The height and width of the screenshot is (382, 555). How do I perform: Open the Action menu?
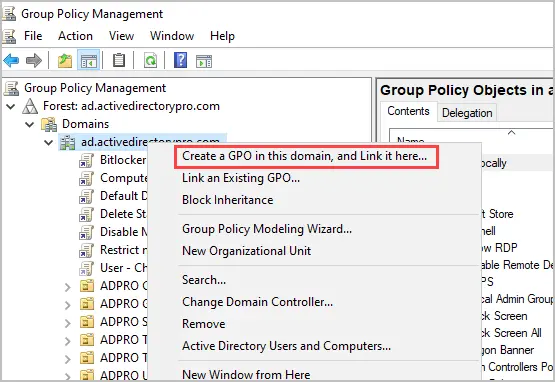pyautogui.click(x=75, y=36)
